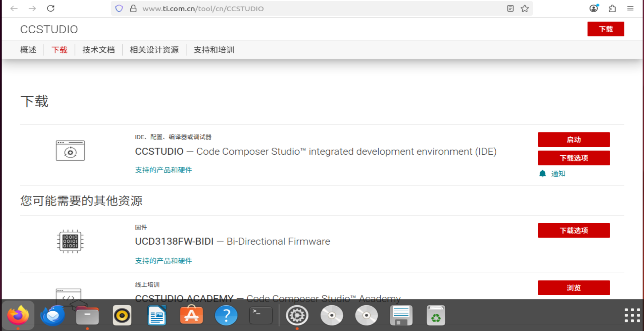Show applications grid in the dock
The height and width of the screenshot is (331, 644).
pos(632,315)
